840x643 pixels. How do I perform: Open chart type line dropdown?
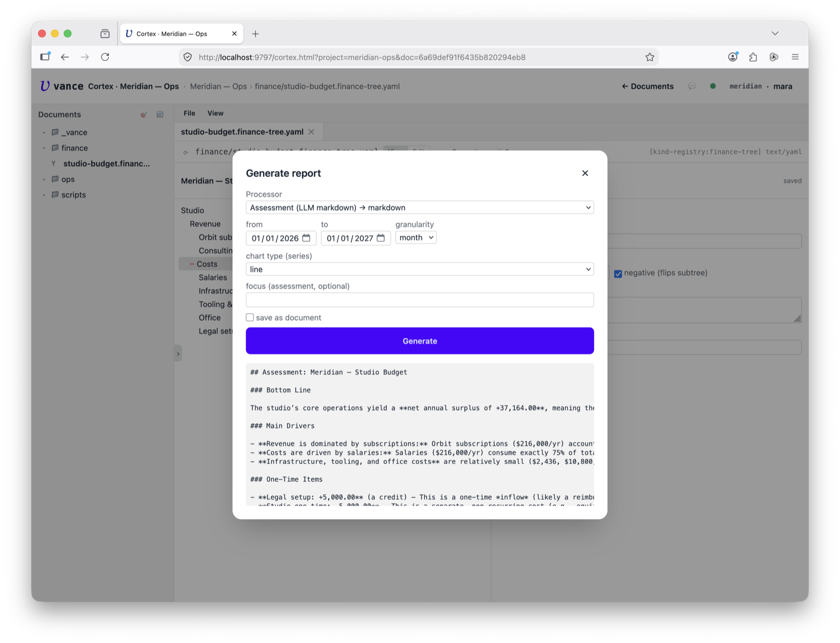[419, 269]
